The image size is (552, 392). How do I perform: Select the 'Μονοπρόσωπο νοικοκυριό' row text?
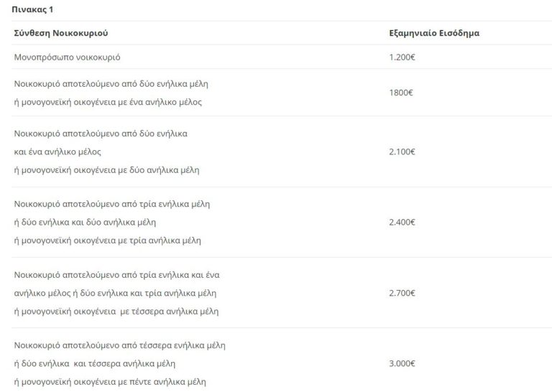pyautogui.click(x=70, y=57)
